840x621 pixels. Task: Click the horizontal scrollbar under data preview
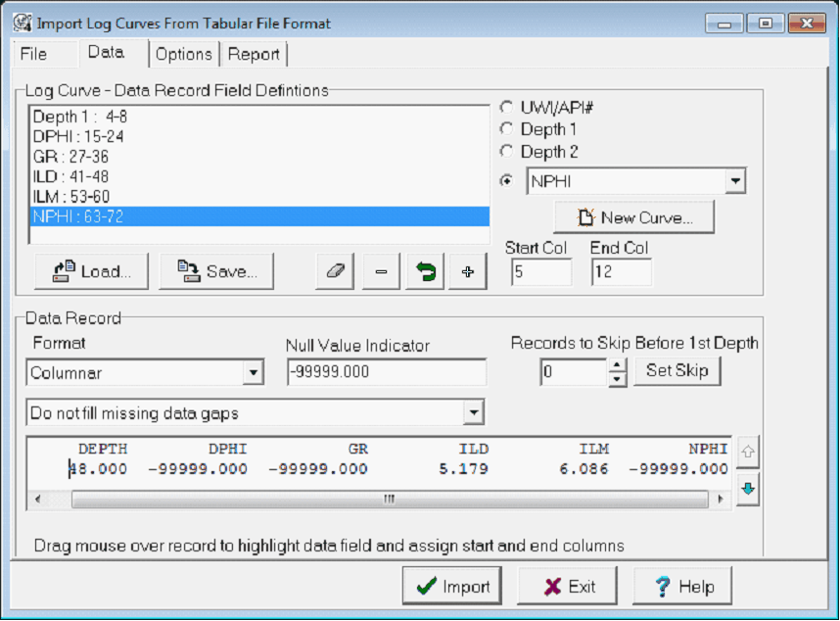click(x=389, y=500)
